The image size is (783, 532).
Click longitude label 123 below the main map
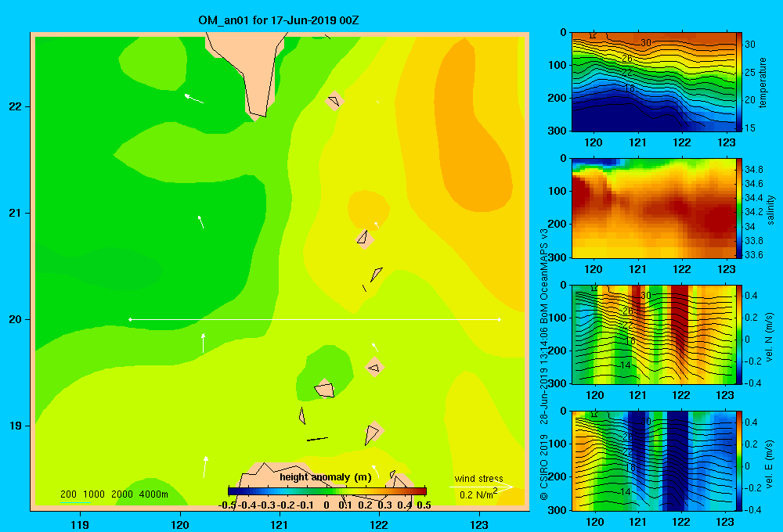[479, 524]
